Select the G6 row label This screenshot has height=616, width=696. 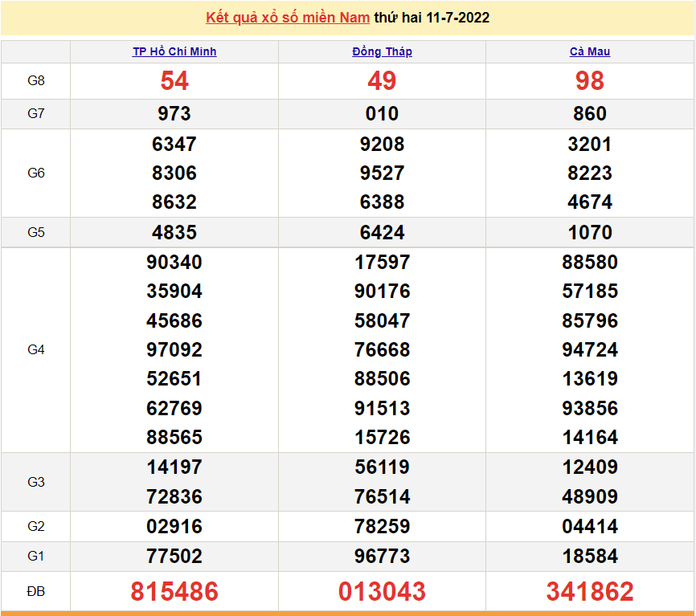pyautogui.click(x=35, y=173)
